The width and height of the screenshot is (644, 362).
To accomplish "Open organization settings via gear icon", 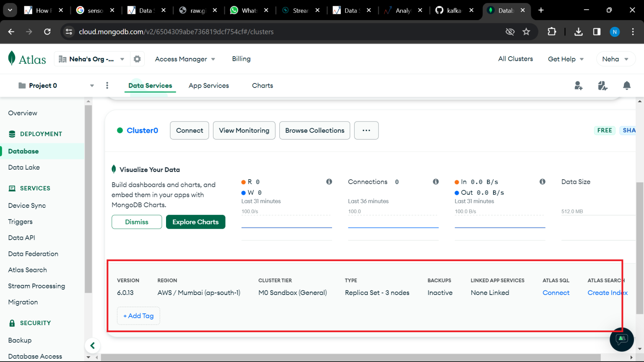I will [137, 59].
